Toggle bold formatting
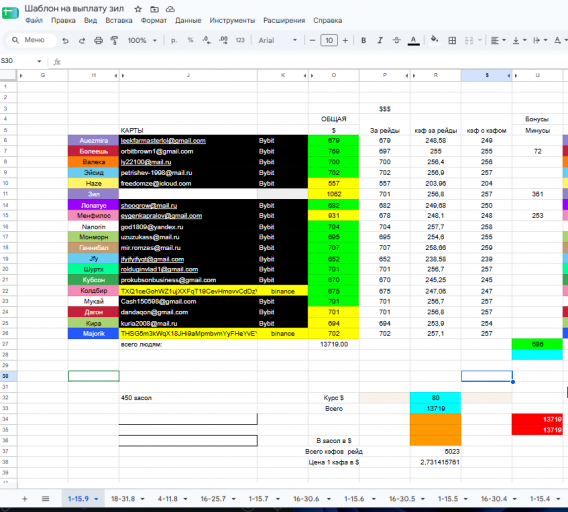This screenshot has height=512, width=568. (363, 41)
